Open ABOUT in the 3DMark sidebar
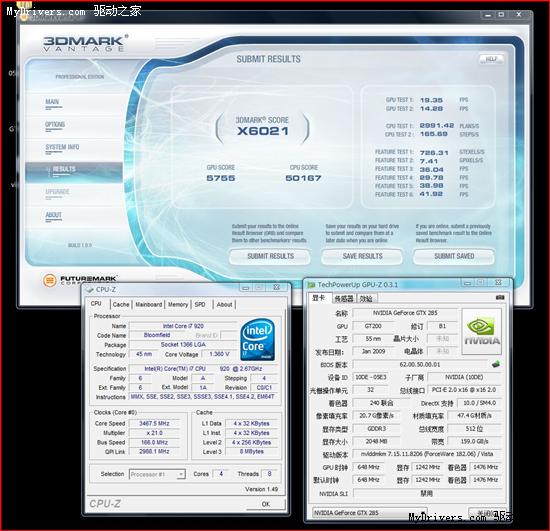The width and height of the screenshot is (550, 531). pos(53,215)
